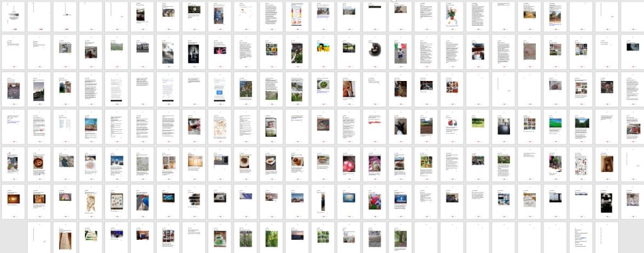Select top-row page with child in blue
The height and width of the screenshot is (253, 644).
[x=219, y=16]
